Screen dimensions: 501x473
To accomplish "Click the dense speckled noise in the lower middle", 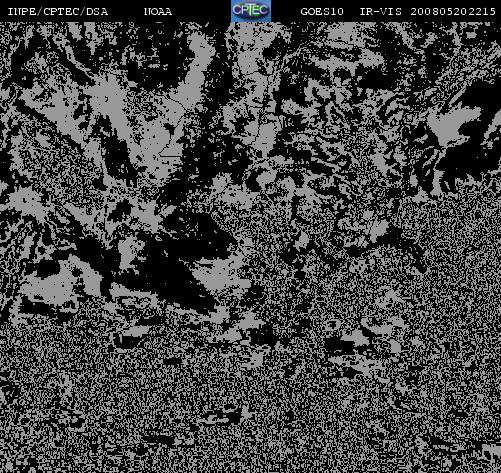I will (x=250, y=417).
